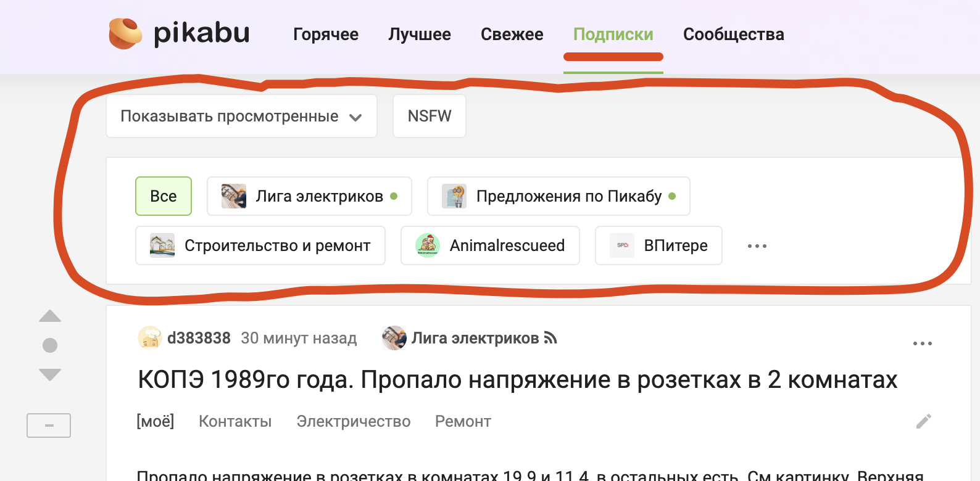The width and height of the screenshot is (980, 481).
Task: Open the Сообщества tab
Action: tap(734, 35)
